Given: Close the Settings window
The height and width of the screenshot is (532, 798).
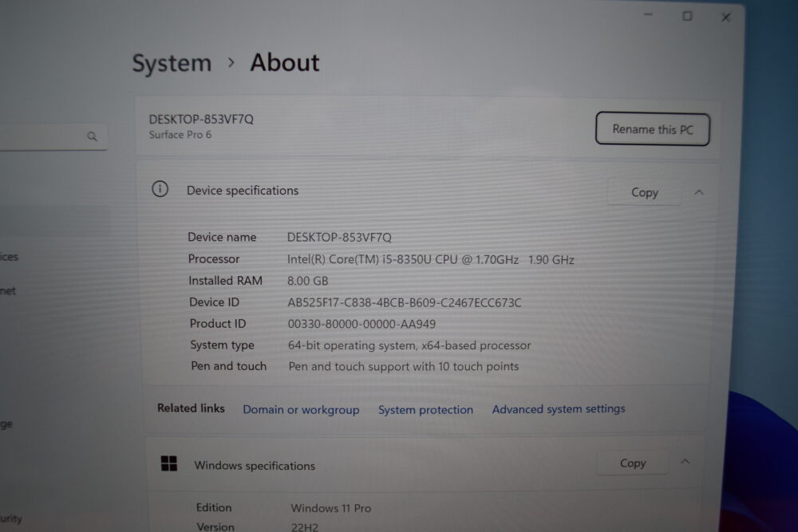Looking at the screenshot, I should pyautogui.click(x=725, y=18).
